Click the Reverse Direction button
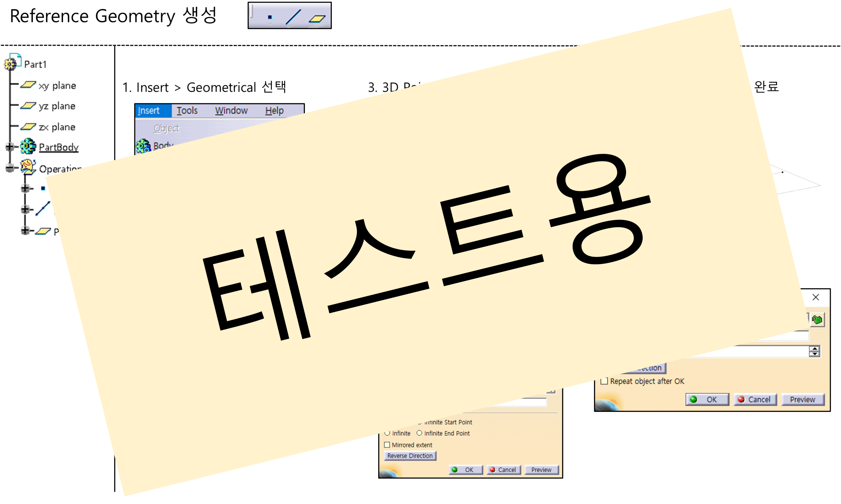This screenshot has height=504, width=841. click(x=410, y=456)
